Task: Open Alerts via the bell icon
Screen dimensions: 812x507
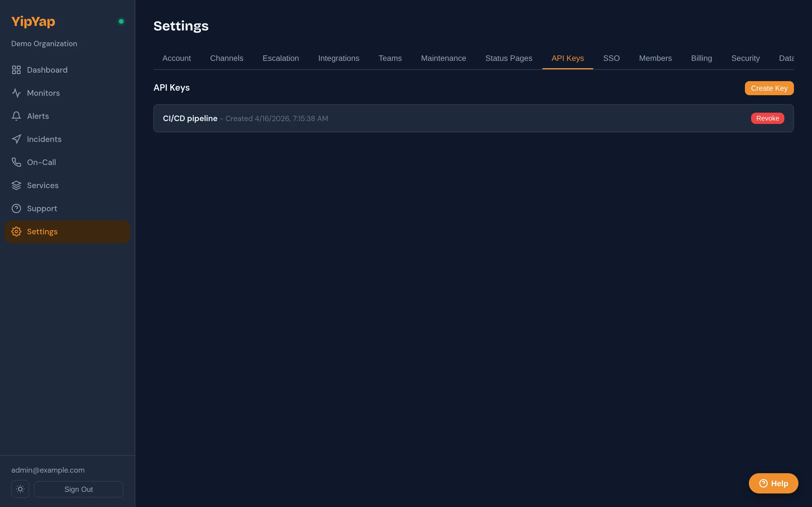Action: coord(16,116)
